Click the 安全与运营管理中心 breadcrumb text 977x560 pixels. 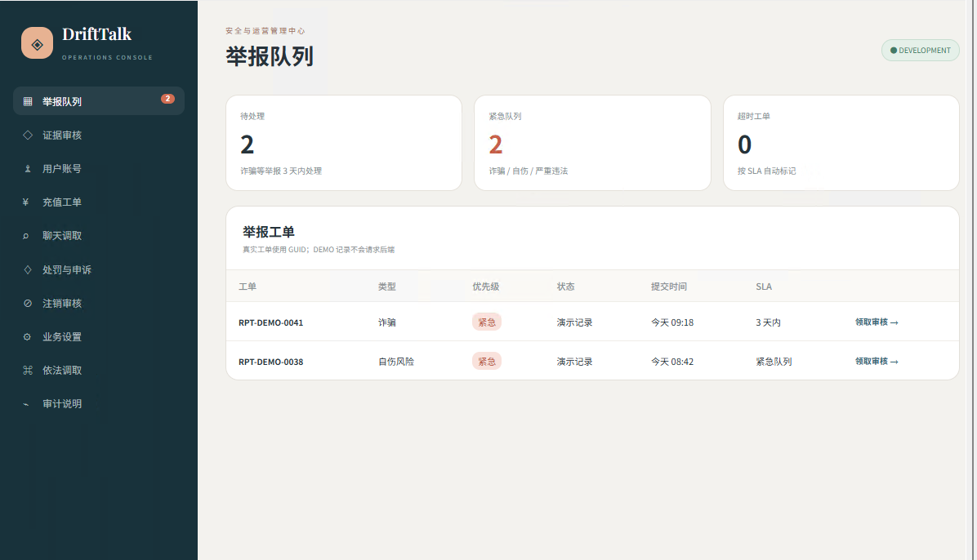pyautogui.click(x=265, y=30)
